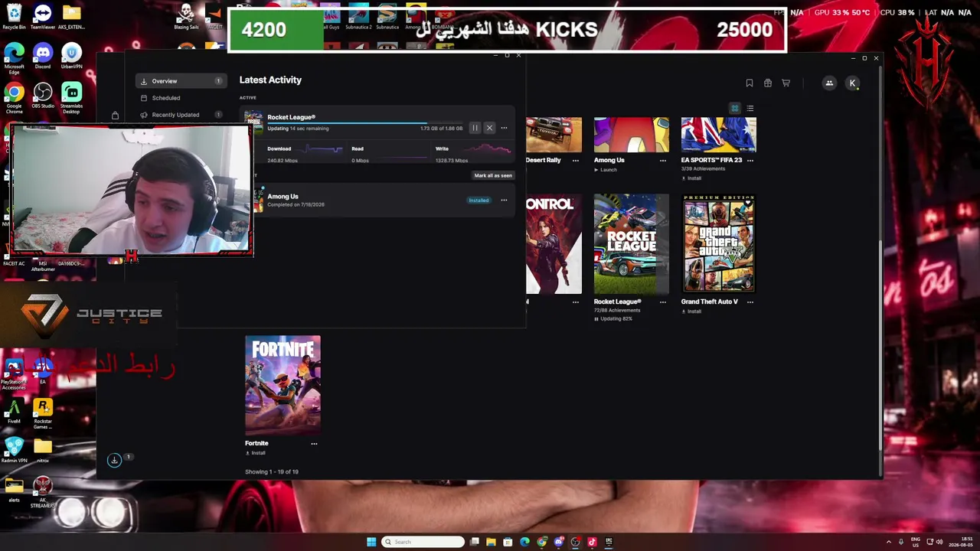Open options menu for EA SPORTS FIFA 23
980x551 pixels.
(x=750, y=161)
